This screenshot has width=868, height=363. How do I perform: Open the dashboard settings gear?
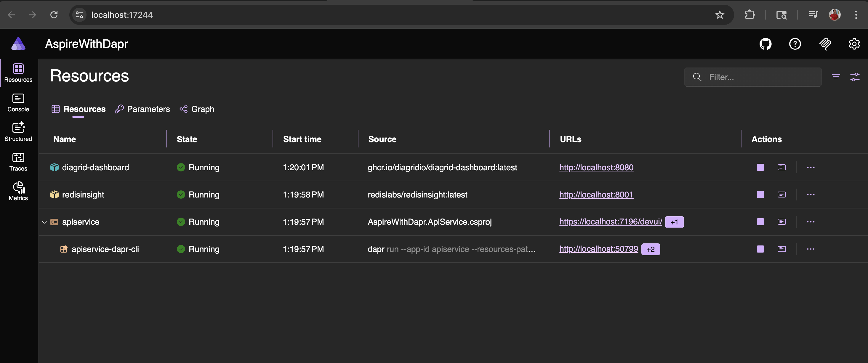[854, 44]
